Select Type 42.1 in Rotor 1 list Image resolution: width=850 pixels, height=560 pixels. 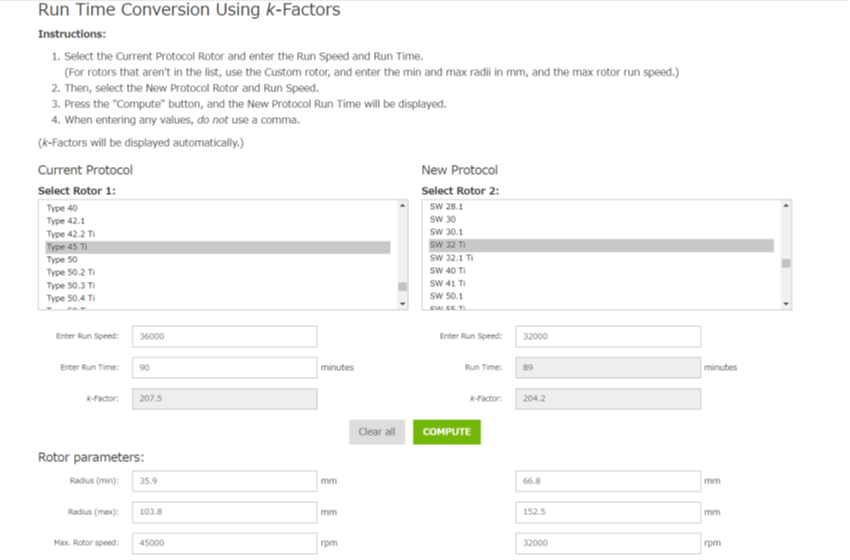(218, 221)
